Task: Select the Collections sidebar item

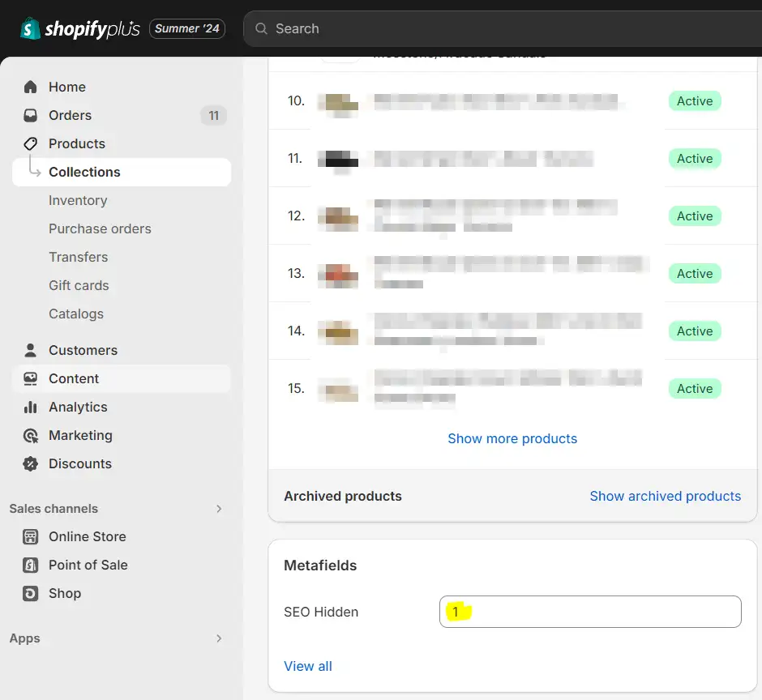Action: coord(84,172)
